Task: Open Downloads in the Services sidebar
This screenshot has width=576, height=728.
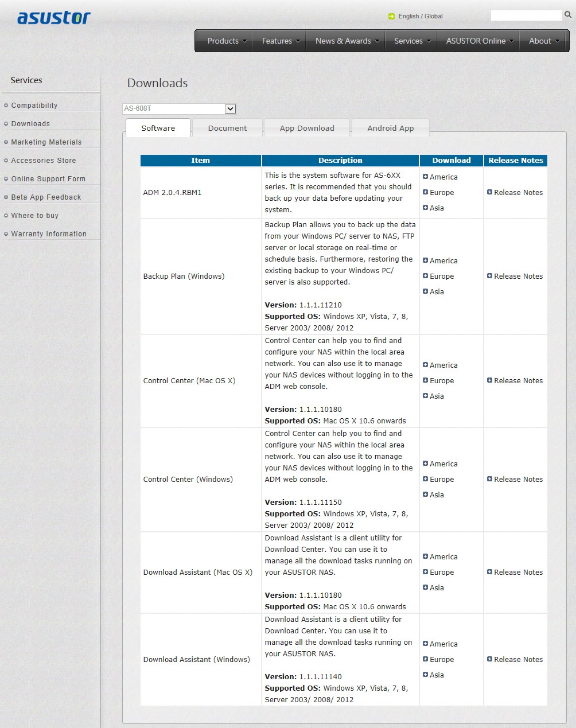Action: pos(30,124)
